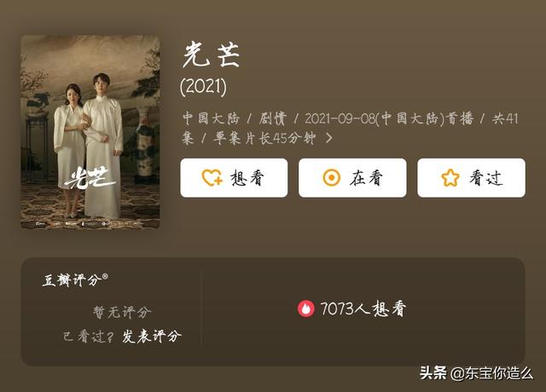Screen dimensions: 546x392
Task: Open the 中国大陆 / 剧情 info line
Action: pyautogui.click(x=235, y=118)
